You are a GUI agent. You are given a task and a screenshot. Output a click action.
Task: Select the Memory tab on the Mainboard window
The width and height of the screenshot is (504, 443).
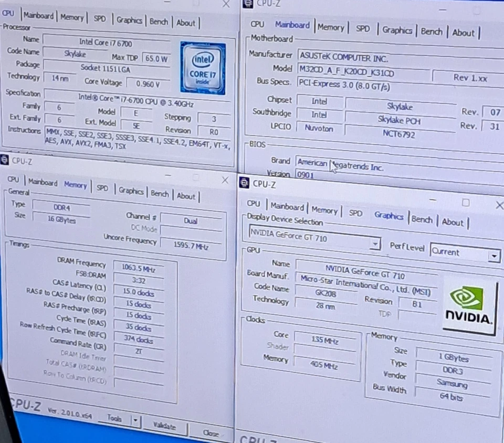(x=331, y=28)
